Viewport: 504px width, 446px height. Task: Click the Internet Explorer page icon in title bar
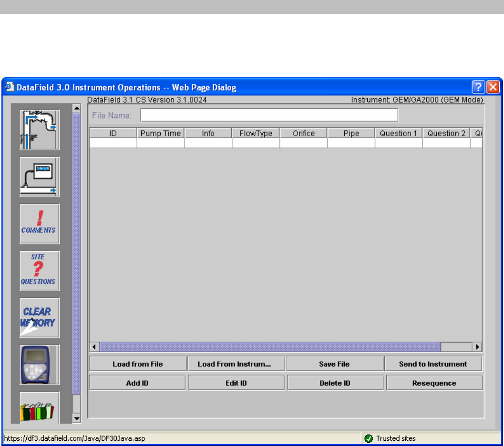10,87
